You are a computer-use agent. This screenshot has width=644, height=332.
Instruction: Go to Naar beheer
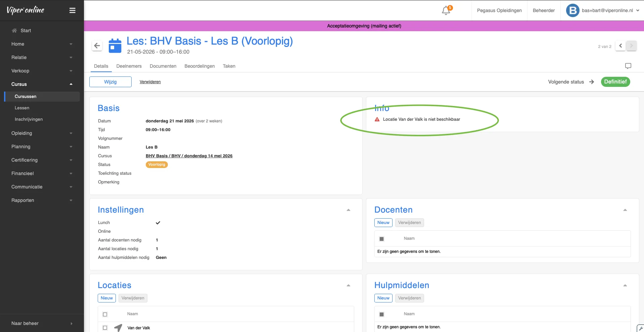click(x=42, y=323)
